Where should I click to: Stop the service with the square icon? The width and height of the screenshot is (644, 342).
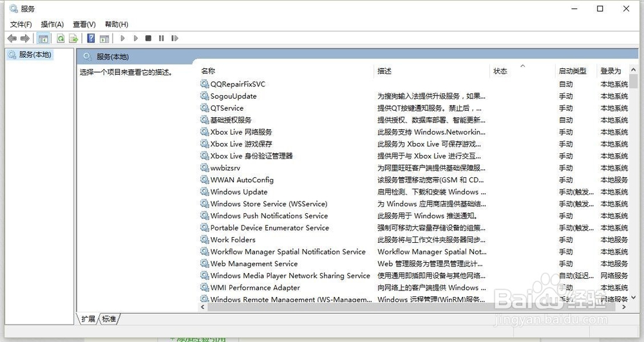pos(148,38)
